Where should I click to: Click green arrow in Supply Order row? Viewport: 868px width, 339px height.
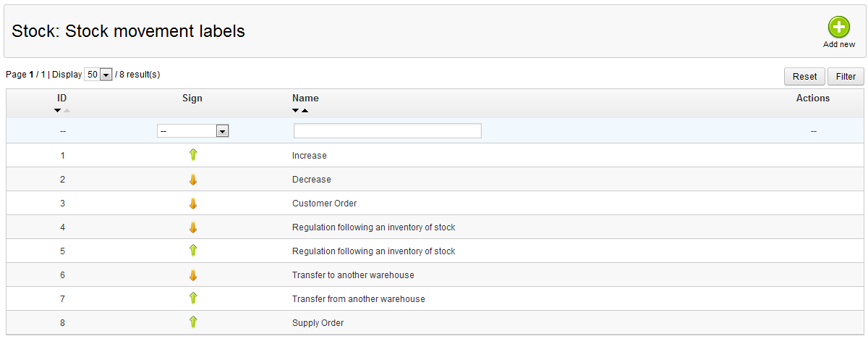click(x=193, y=322)
